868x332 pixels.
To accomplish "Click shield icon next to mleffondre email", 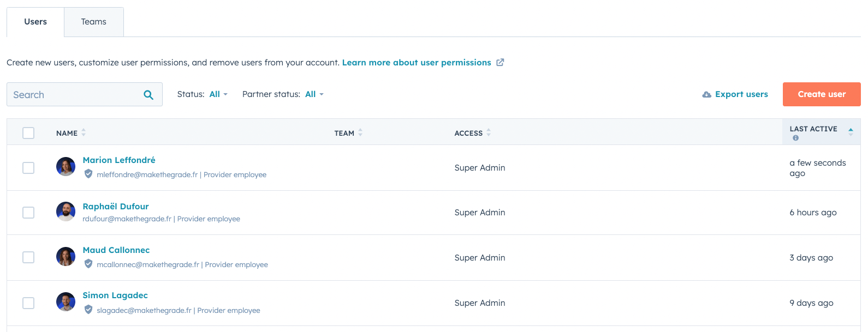I will [88, 174].
